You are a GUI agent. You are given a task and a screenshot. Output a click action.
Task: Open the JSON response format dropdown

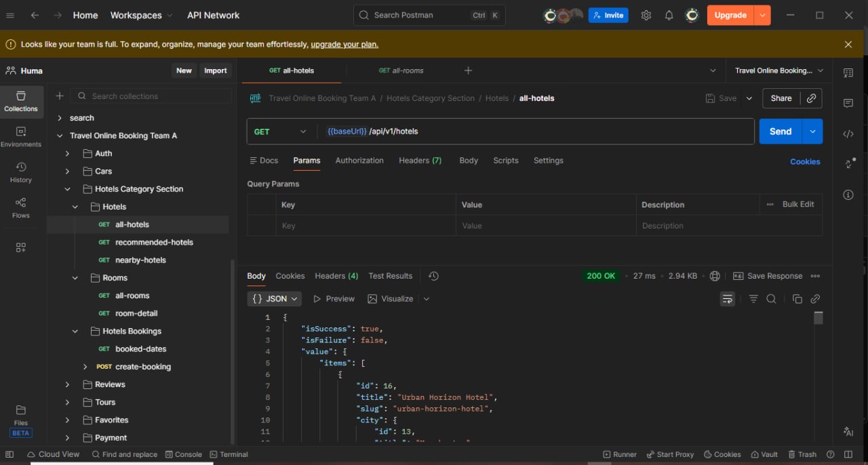click(x=274, y=298)
